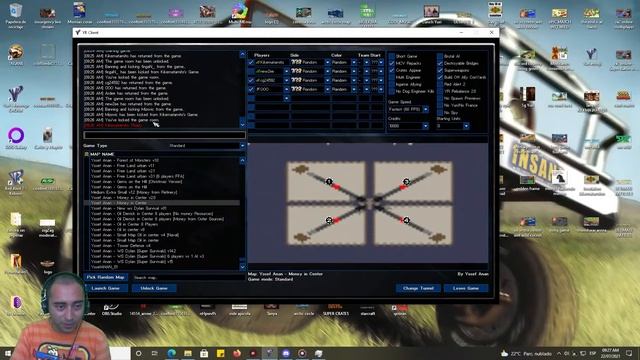The image size is (640, 360).
Task: Open the Credits dropdown
Action: click(x=425, y=126)
